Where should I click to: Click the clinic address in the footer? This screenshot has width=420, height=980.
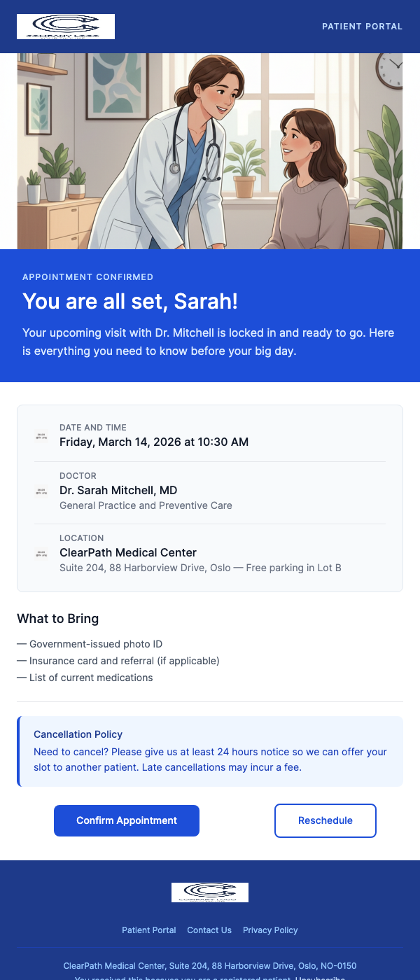click(209, 965)
